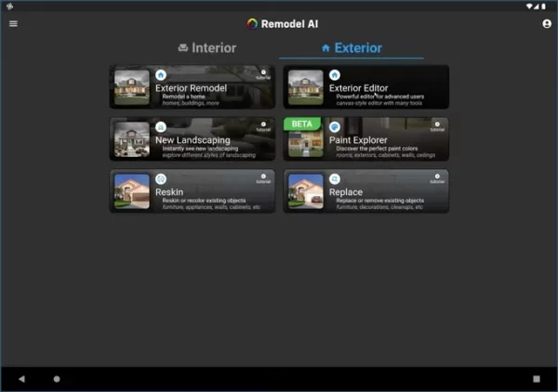Click the home icon on Exterior Editor card
This screenshot has height=392, width=558.
tap(335, 75)
